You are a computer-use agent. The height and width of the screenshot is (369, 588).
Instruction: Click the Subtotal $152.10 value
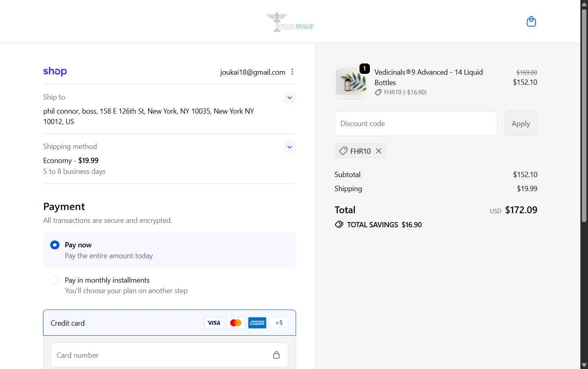tap(525, 175)
